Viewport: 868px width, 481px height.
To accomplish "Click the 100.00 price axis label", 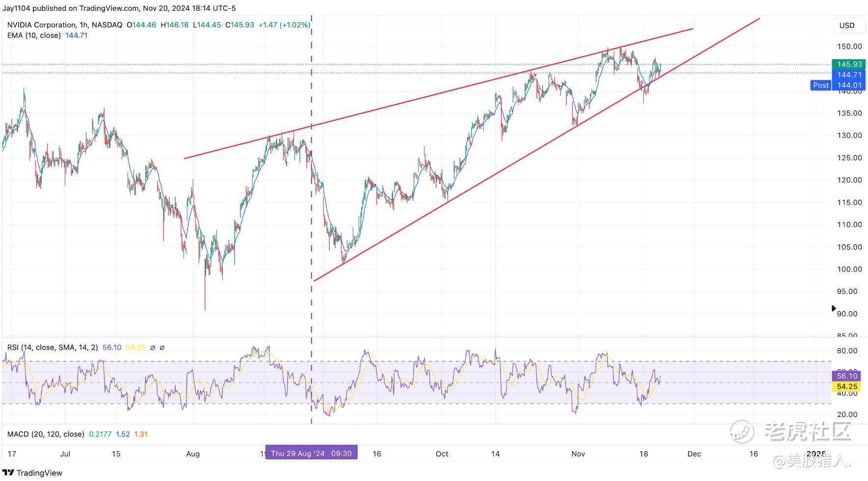I will (x=849, y=269).
